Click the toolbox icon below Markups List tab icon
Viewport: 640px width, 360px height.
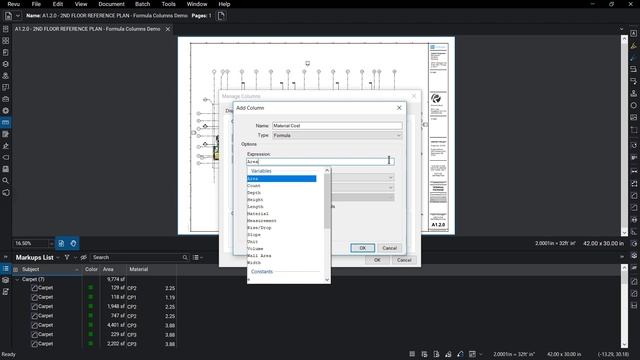[6, 280]
